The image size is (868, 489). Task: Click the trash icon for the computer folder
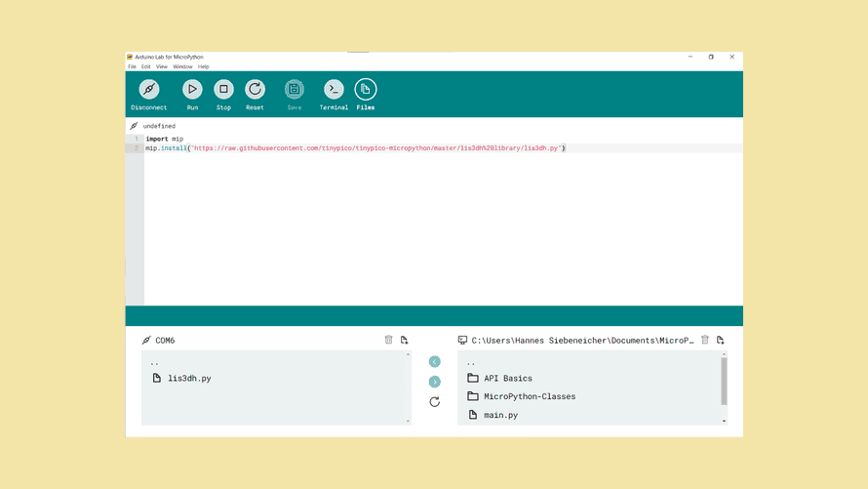point(705,340)
